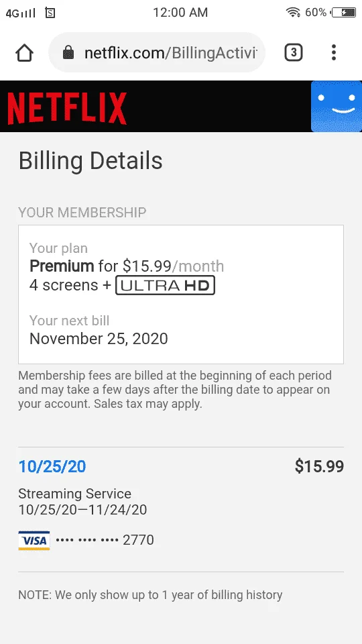Image resolution: width=362 pixels, height=644 pixels.
Task: Tap the browser home icon
Action: click(x=24, y=52)
